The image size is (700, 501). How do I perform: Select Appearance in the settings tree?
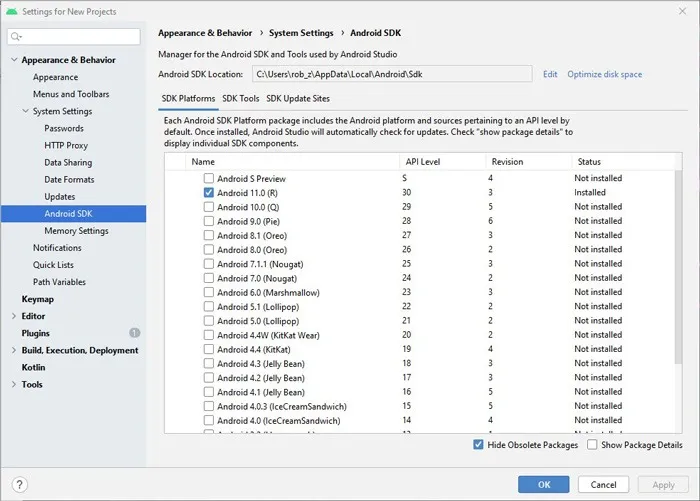pyautogui.click(x=55, y=77)
